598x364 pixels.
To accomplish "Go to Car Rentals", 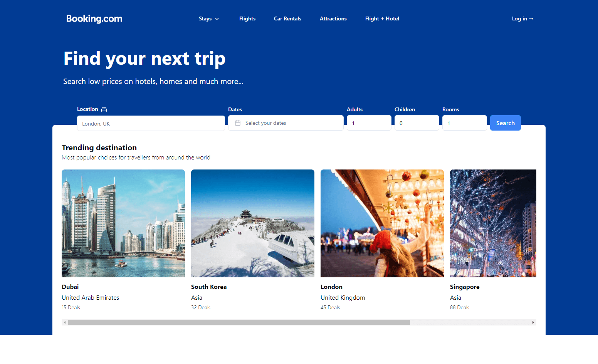I will tap(287, 18).
